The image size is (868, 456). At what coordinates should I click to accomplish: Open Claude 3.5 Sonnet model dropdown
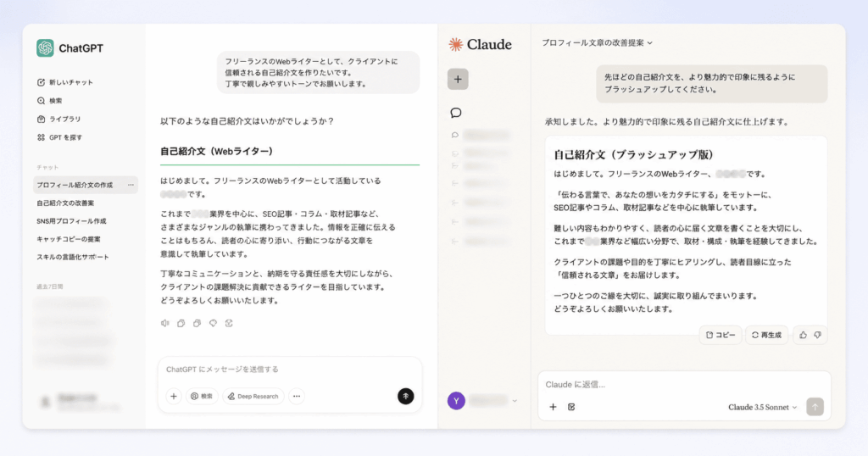pos(762,407)
